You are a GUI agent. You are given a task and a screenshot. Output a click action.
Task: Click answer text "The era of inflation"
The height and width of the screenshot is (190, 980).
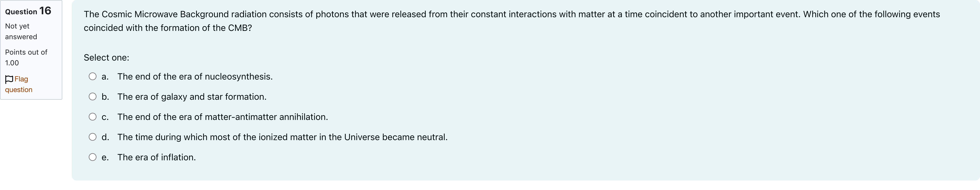[x=156, y=157]
